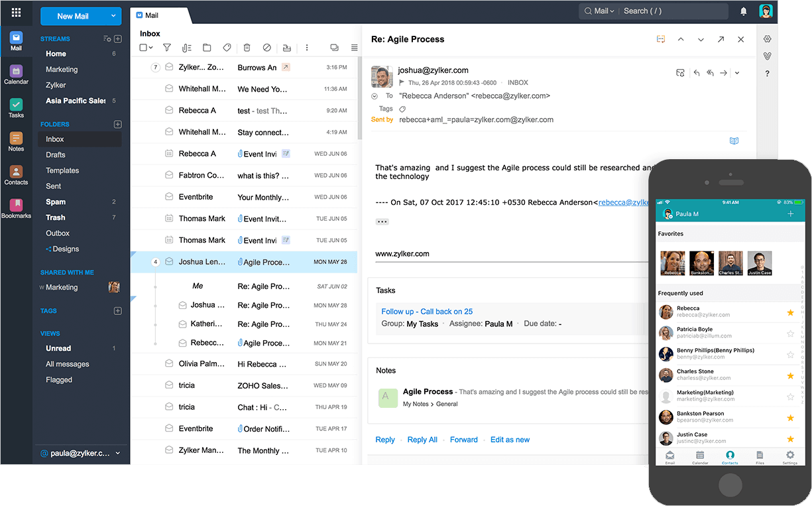
Task: Click the attachment view icon in toolbar
Action: (187, 48)
